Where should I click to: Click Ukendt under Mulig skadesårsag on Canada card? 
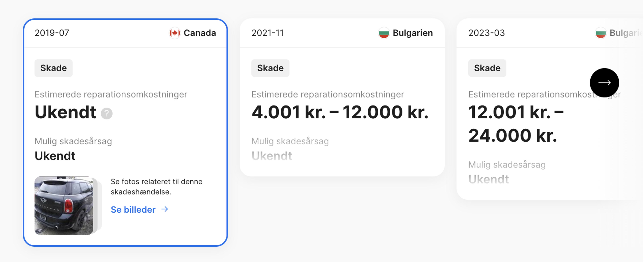[55, 156]
